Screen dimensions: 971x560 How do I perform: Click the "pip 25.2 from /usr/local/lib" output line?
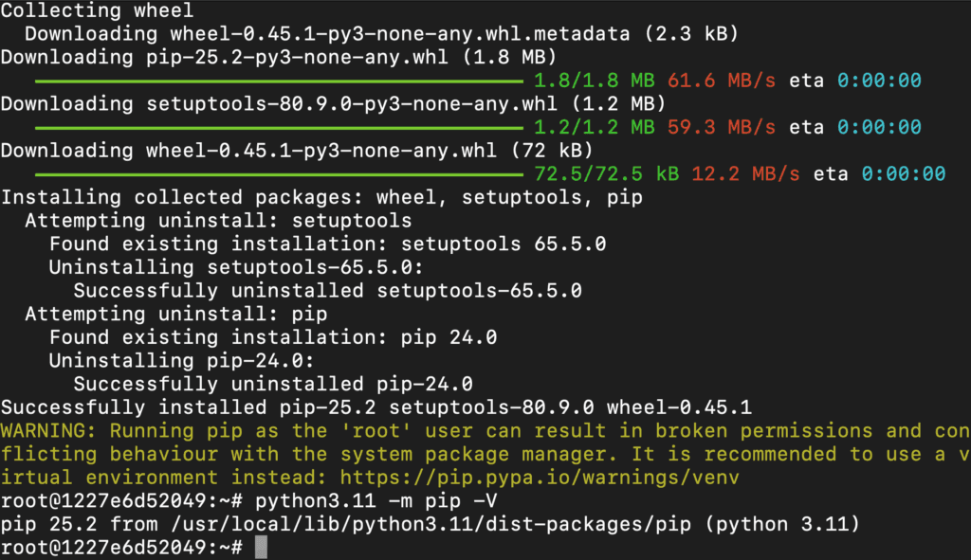pyautogui.click(x=431, y=523)
